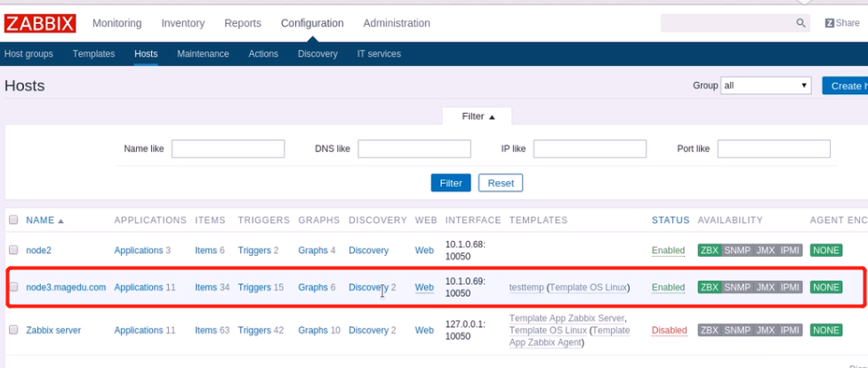Collapse the Filter panel tab
This screenshot has width=868, height=368.
[x=478, y=116]
